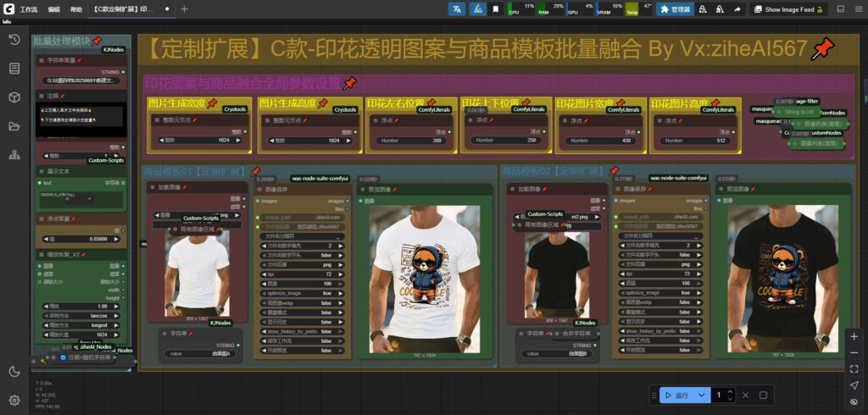Increase run batch count stepper
Image resolution: width=868 pixels, height=415 pixels.
pyautogui.click(x=730, y=392)
